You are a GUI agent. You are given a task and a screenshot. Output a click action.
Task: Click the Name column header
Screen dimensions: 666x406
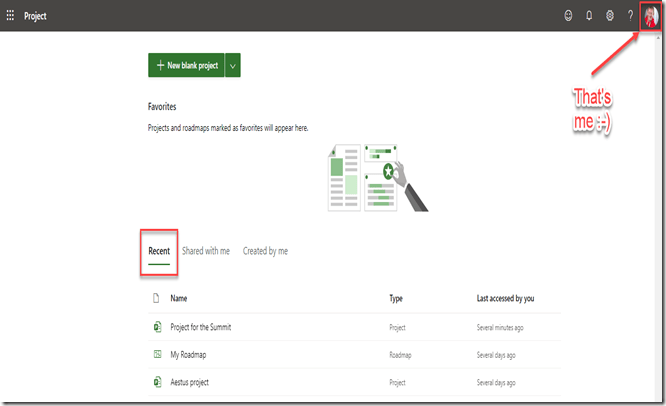179,298
